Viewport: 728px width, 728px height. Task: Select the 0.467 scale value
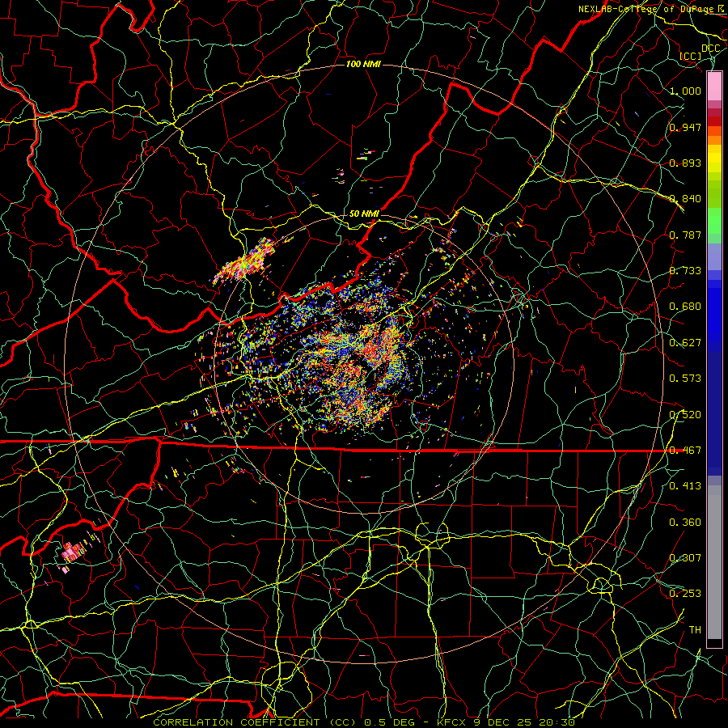[685, 451]
